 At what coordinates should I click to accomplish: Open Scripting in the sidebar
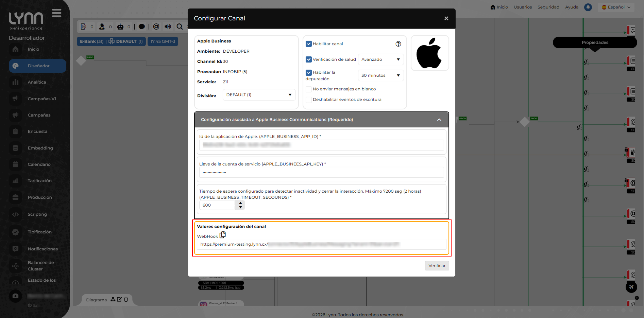click(x=37, y=214)
